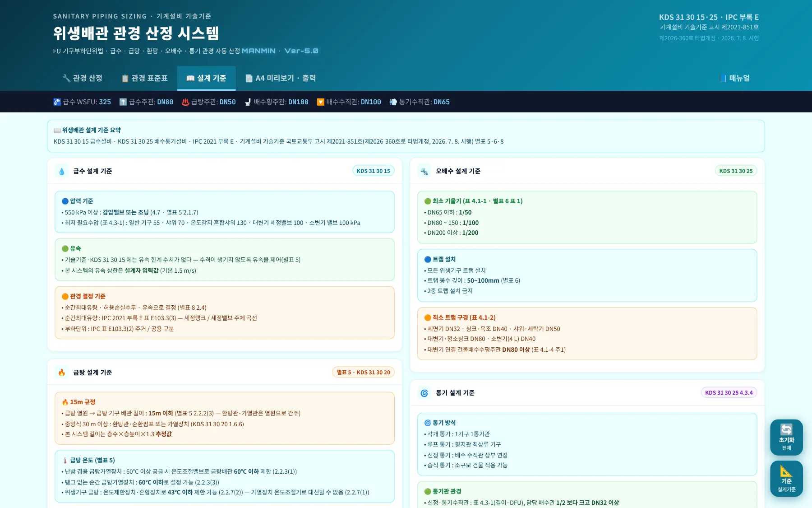
Task: Select the 설계 기준 tab
Action: (206, 78)
